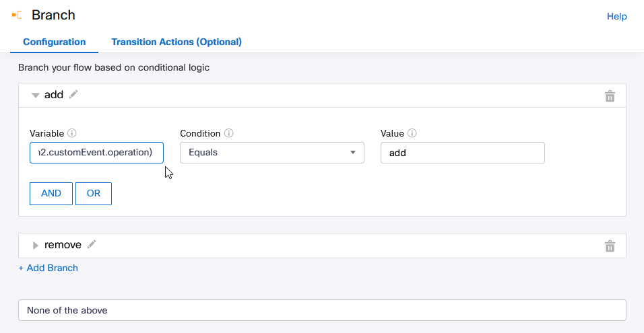Click the orange Branch icon in header
Image resolution: width=644 pixels, height=333 pixels.
(17, 15)
